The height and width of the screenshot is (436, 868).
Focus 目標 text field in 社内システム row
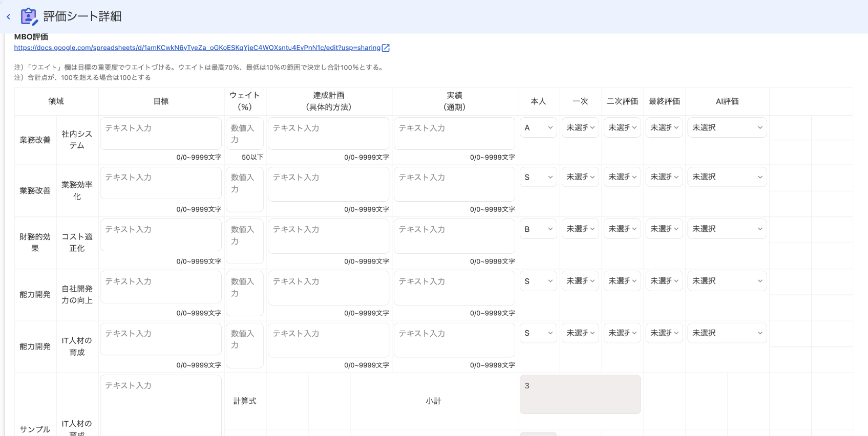(161, 134)
